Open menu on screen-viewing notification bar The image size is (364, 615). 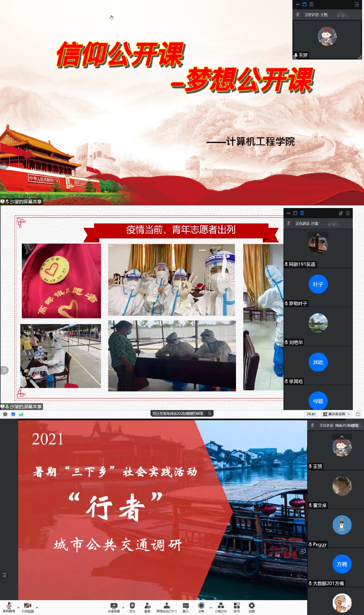(x=210, y=414)
